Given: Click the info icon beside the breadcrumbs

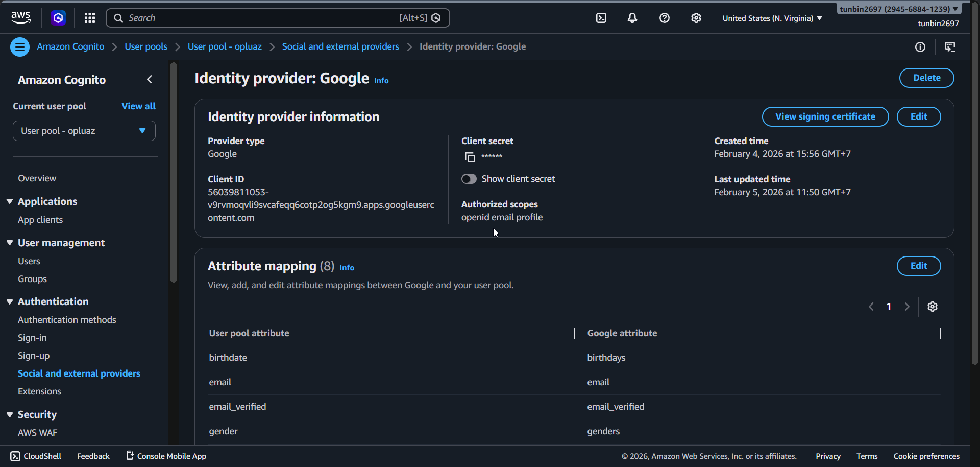Looking at the screenshot, I should coord(920,46).
